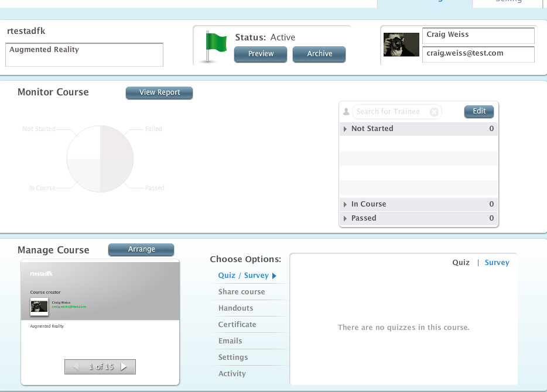Open View Report for course monitoring

[159, 92]
